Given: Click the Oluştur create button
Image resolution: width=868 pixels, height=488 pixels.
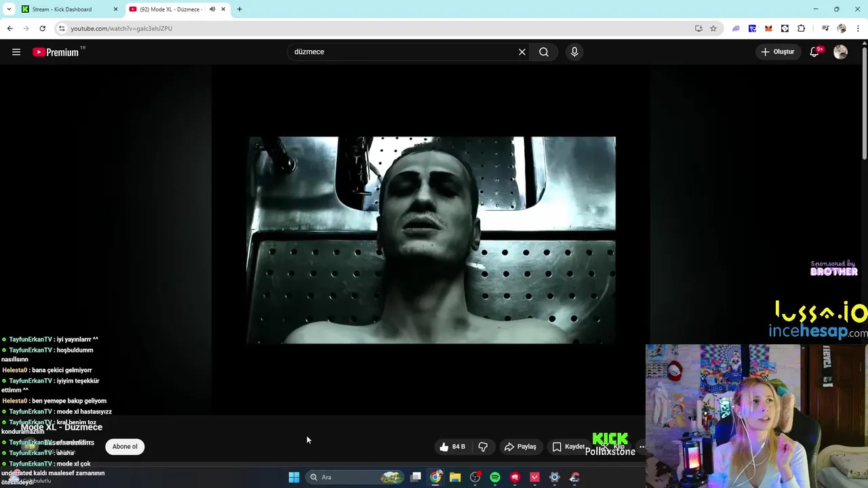Looking at the screenshot, I should pos(777,52).
